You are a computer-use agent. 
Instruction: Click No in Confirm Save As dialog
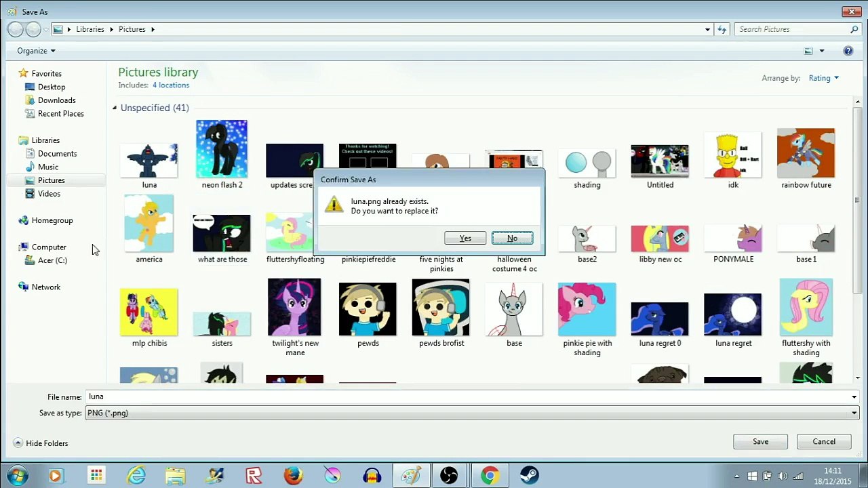[512, 238]
